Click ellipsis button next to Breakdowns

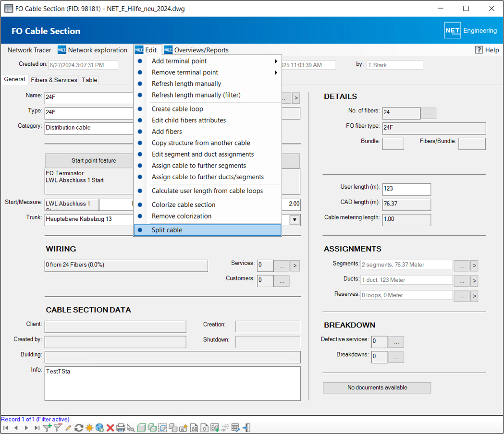pyautogui.click(x=396, y=357)
